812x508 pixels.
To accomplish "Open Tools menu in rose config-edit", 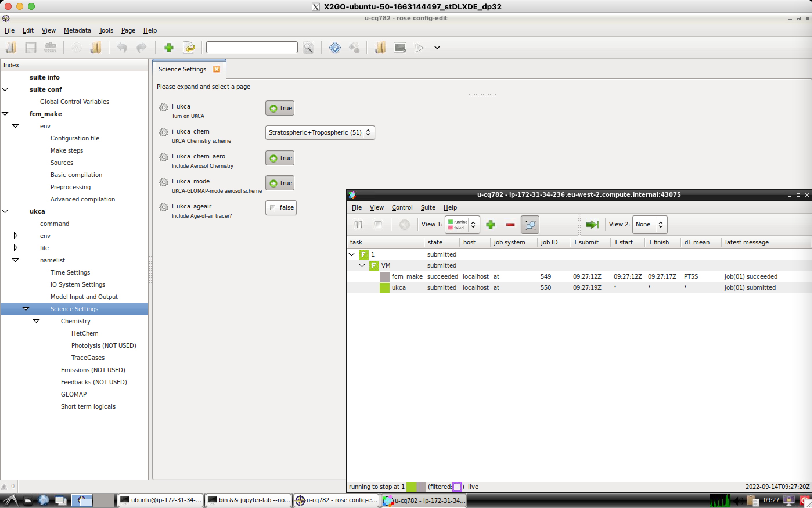I will (106, 30).
